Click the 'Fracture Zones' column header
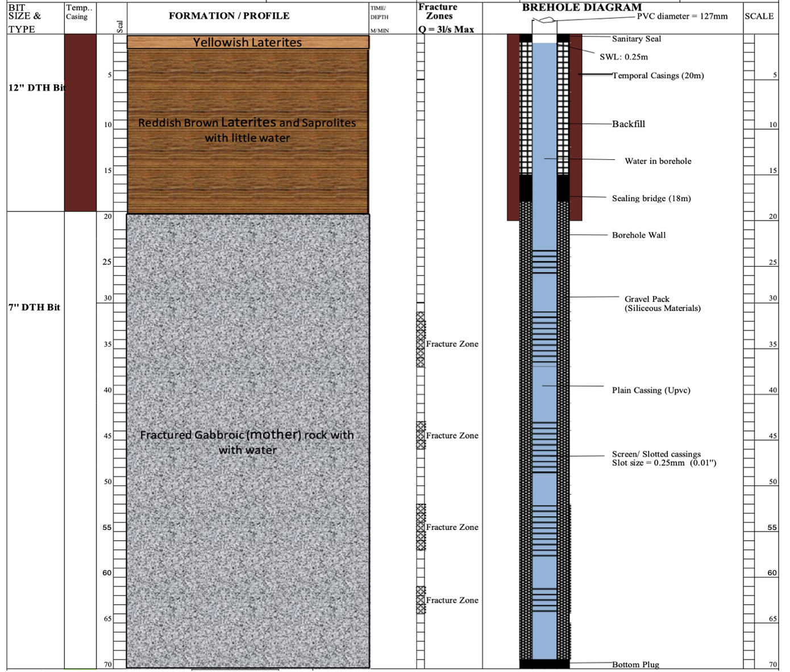 [438, 11]
